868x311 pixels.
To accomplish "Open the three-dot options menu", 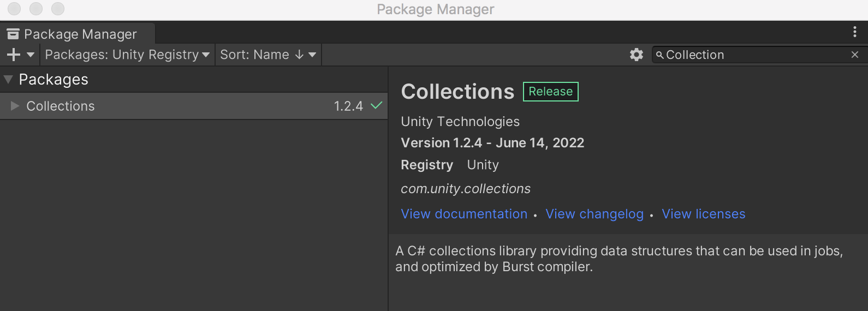I will pos(854,32).
